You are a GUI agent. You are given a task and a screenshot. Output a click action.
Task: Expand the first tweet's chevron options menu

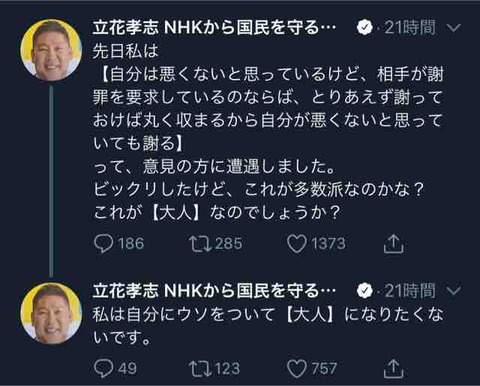click(x=454, y=28)
